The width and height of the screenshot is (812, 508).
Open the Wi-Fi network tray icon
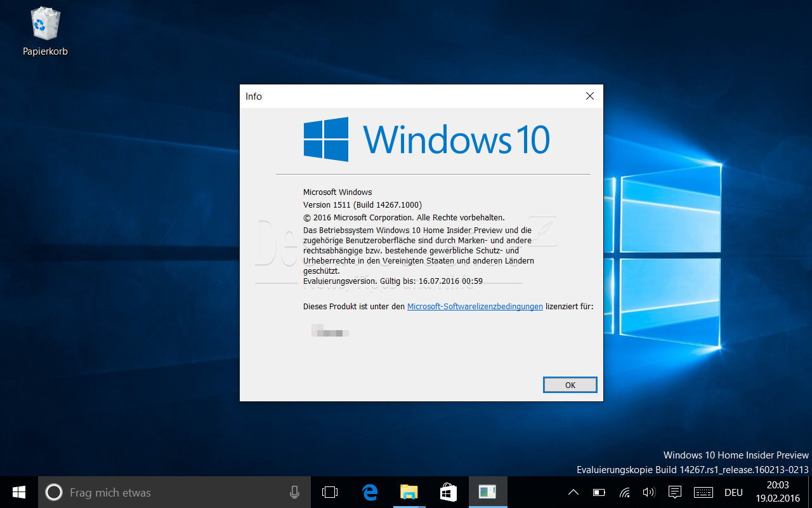624,492
